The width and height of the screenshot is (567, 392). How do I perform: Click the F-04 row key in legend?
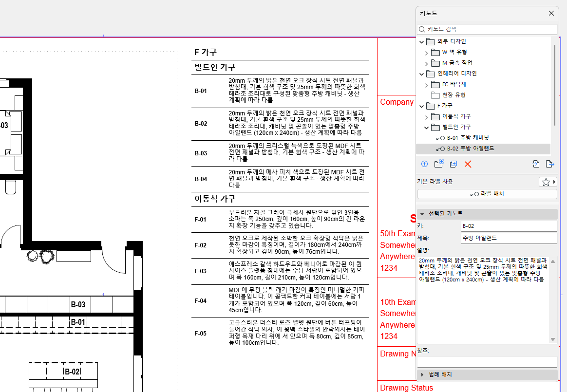coord(200,301)
